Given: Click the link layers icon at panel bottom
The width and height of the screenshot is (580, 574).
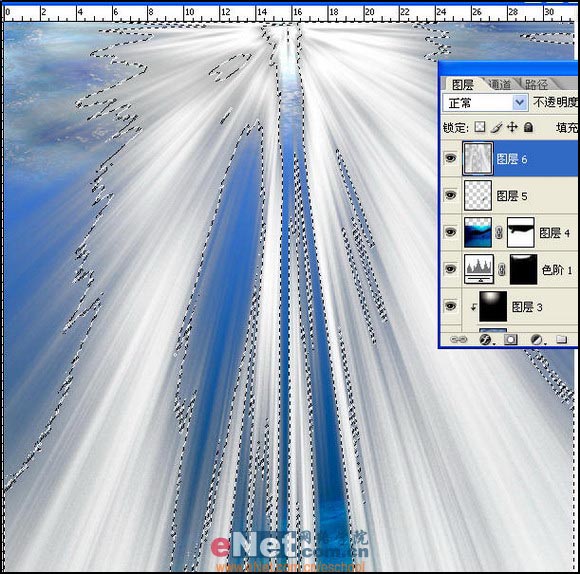Looking at the screenshot, I should 459,340.
